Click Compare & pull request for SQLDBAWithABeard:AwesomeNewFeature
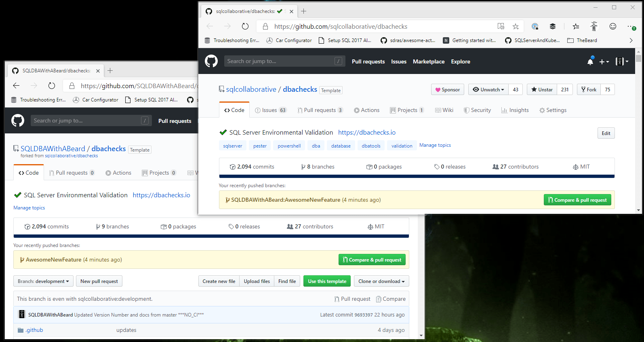Image resolution: width=644 pixels, height=342 pixels. click(x=577, y=200)
